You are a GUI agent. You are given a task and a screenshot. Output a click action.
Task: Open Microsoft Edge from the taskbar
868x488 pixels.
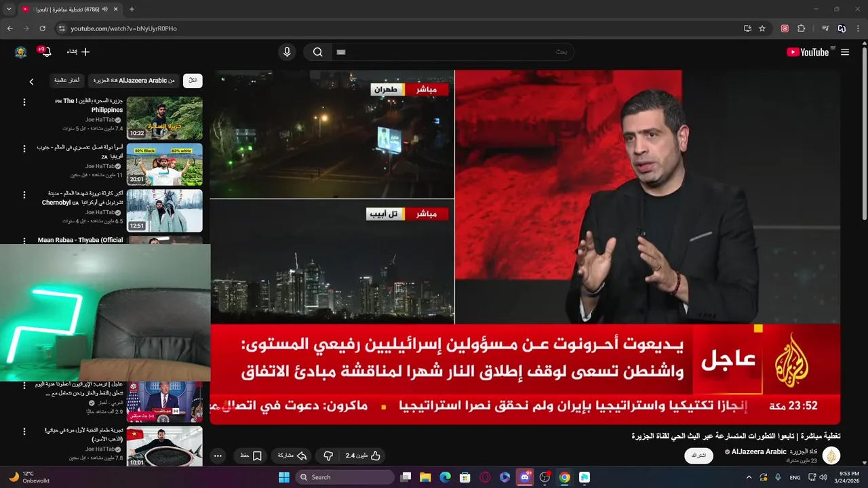point(445,477)
